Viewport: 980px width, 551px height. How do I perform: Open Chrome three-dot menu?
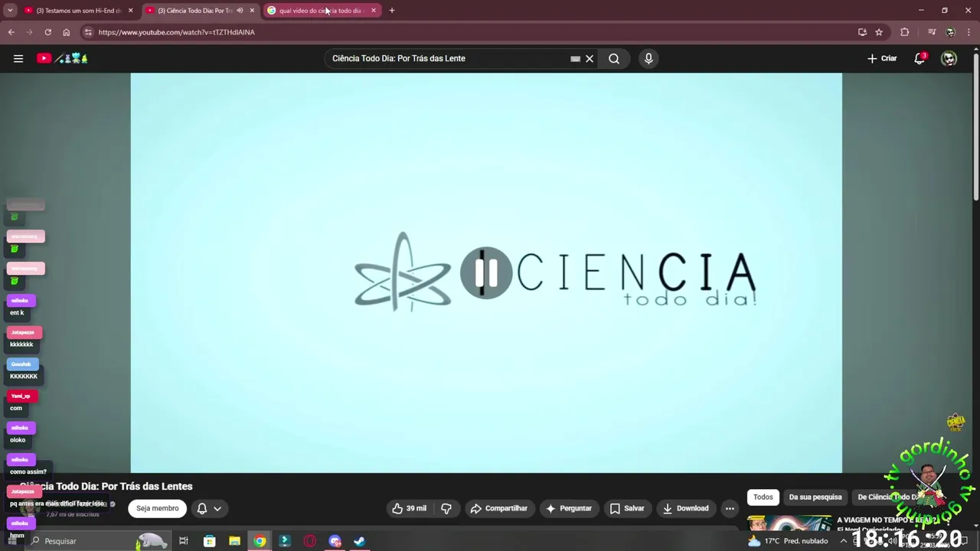[x=968, y=32]
